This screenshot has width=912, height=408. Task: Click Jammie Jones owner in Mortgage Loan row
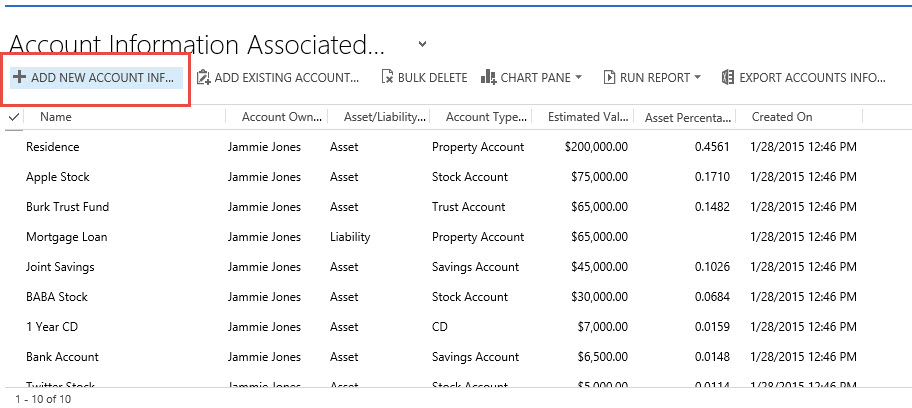(x=264, y=237)
